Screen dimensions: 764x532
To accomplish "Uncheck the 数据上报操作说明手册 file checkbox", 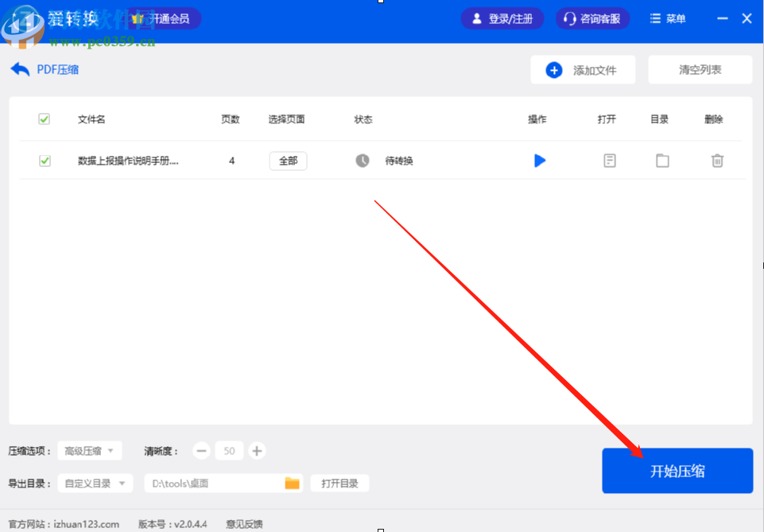I will (45, 161).
